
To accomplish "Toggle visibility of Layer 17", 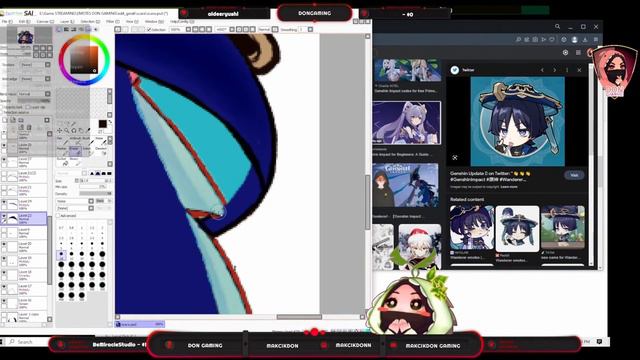I will [x=4, y=287].
